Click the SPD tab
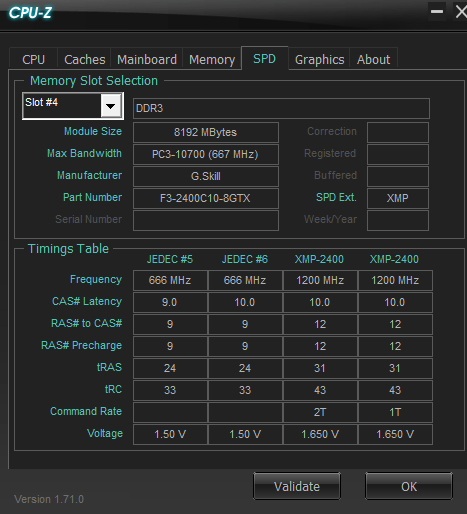The height and width of the screenshot is (514, 467). pos(264,59)
